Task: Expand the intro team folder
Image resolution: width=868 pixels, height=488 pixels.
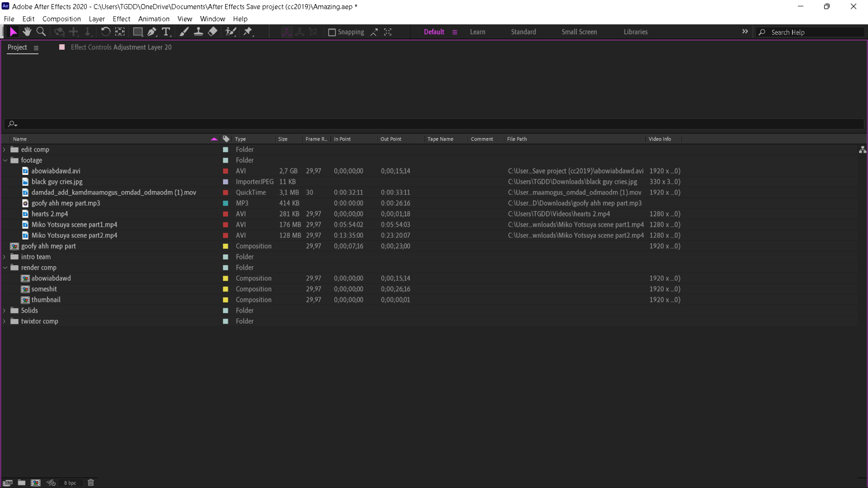Action: 5,257
